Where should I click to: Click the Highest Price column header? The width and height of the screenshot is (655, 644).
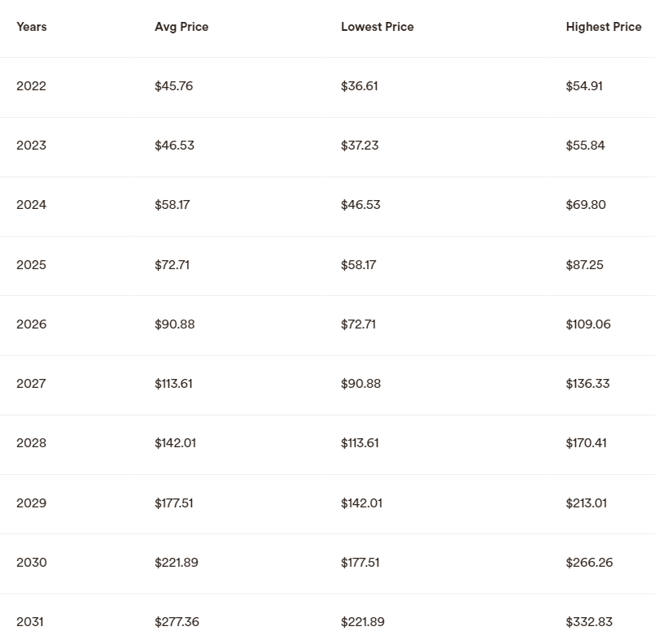[x=604, y=27]
